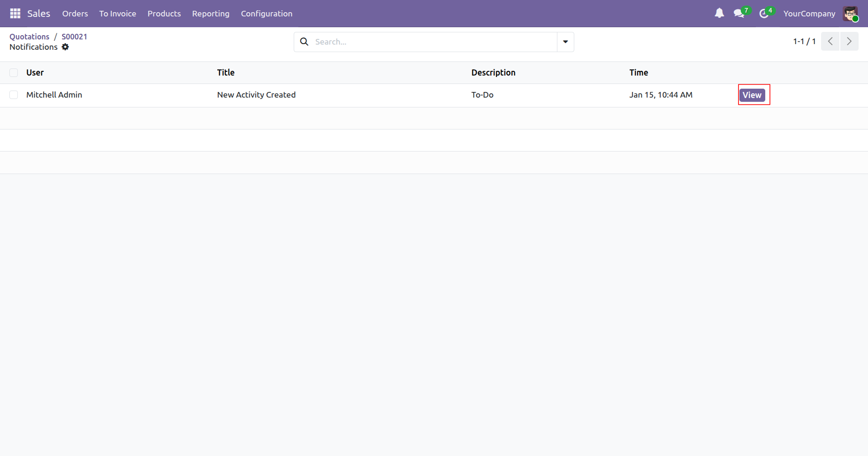The image size is (868, 456).
Task: Expand the search options dropdown arrow
Action: (565, 42)
